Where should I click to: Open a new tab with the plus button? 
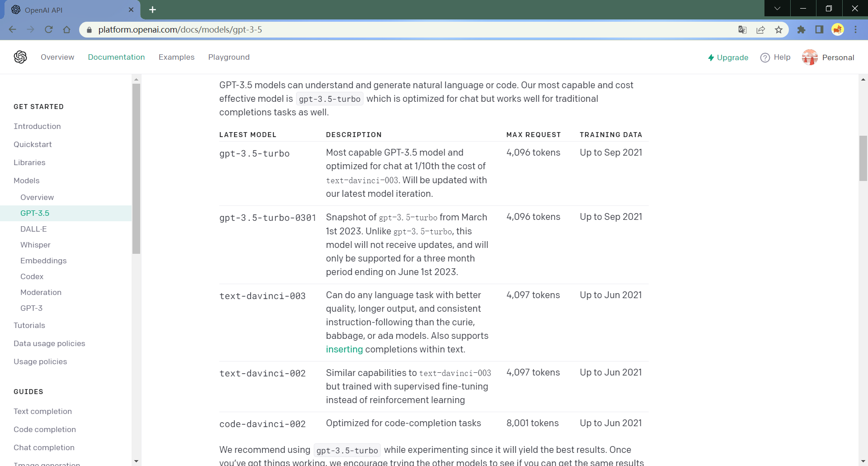click(153, 10)
